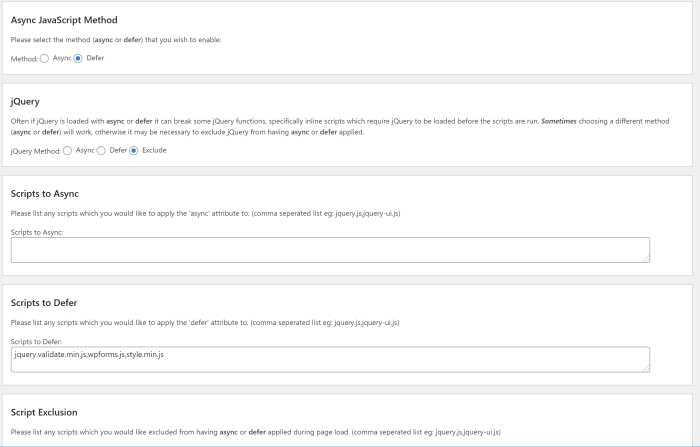The width and height of the screenshot is (700, 447).
Task: Click the 'Scripts to Defer:' field label
Action: click(36, 342)
